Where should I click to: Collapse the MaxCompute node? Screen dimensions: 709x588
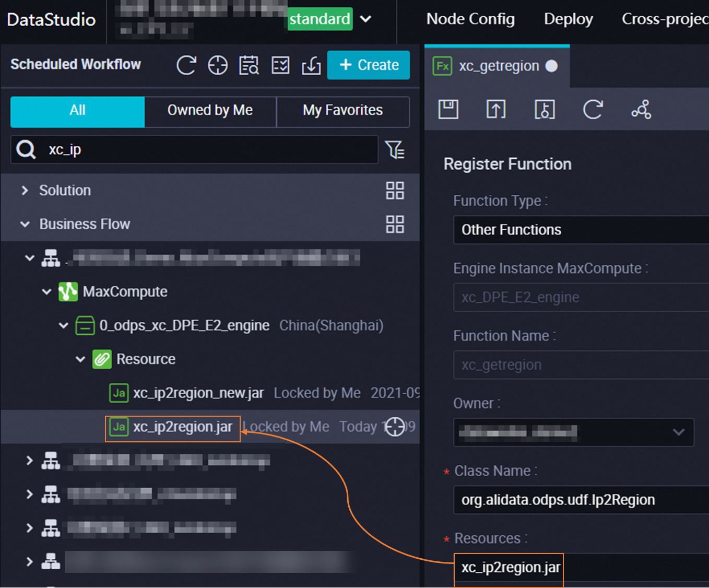point(46,292)
